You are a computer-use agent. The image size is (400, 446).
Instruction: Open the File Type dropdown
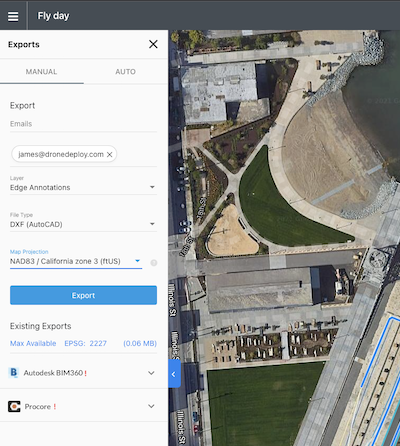(x=83, y=224)
